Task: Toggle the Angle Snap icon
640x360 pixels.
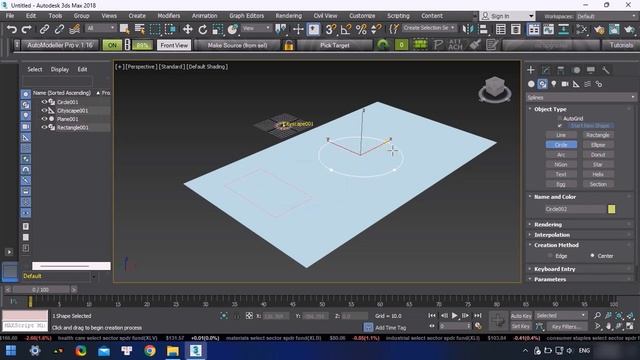Action: point(346,29)
